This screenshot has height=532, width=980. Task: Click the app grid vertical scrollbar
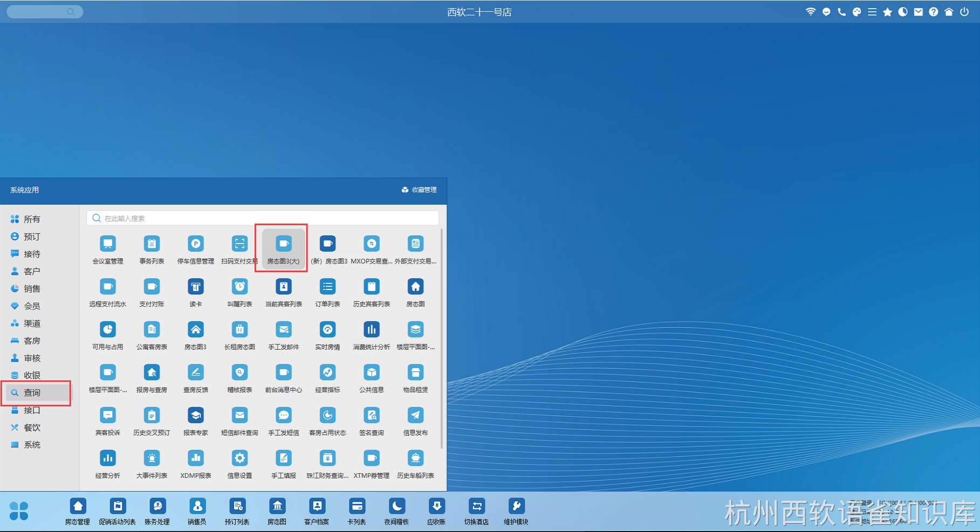tap(442, 340)
